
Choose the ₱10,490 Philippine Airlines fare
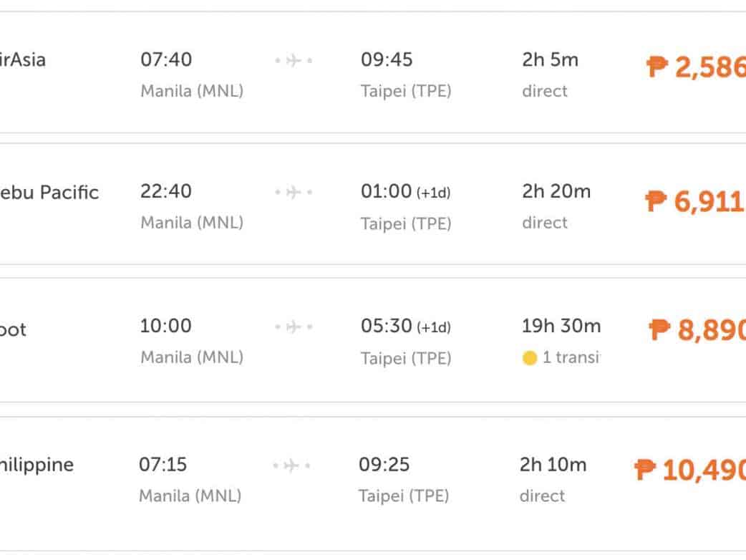[x=690, y=470]
